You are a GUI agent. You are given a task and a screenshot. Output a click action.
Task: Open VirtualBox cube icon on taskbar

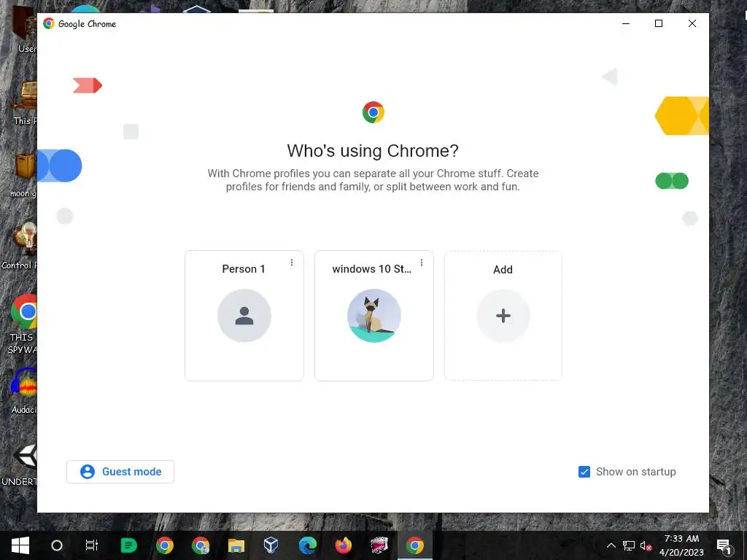click(x=271, y=545)
